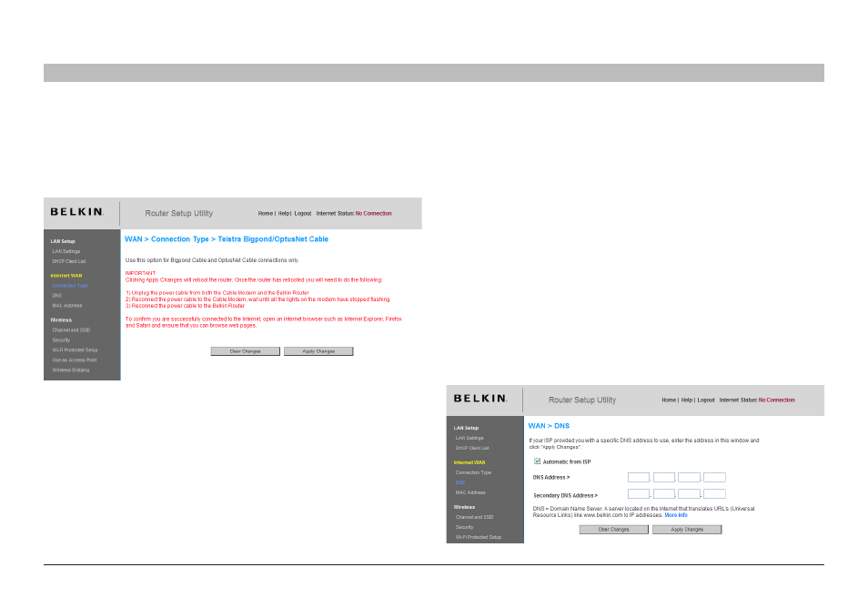
Task: Open DHCP Client List in the WAN > DNS window sidebar
Action: click(472, 448)
